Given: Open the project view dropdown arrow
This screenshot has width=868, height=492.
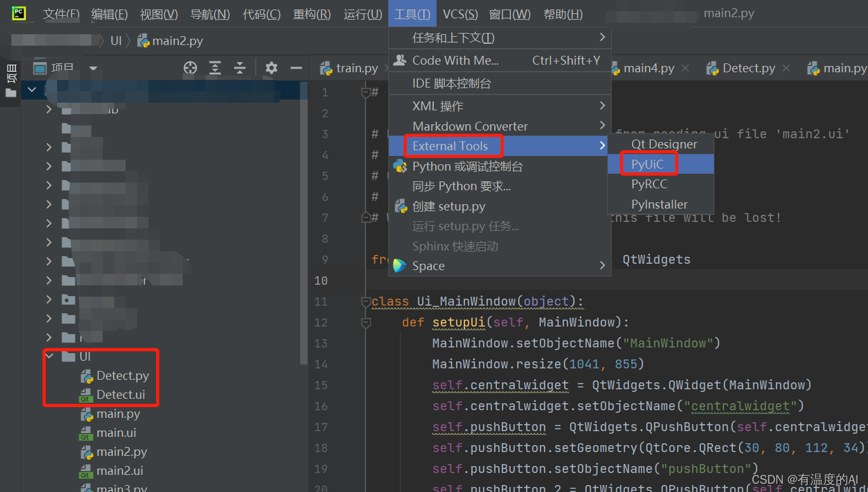Looking at the screenshot, I should click(93, 68).
